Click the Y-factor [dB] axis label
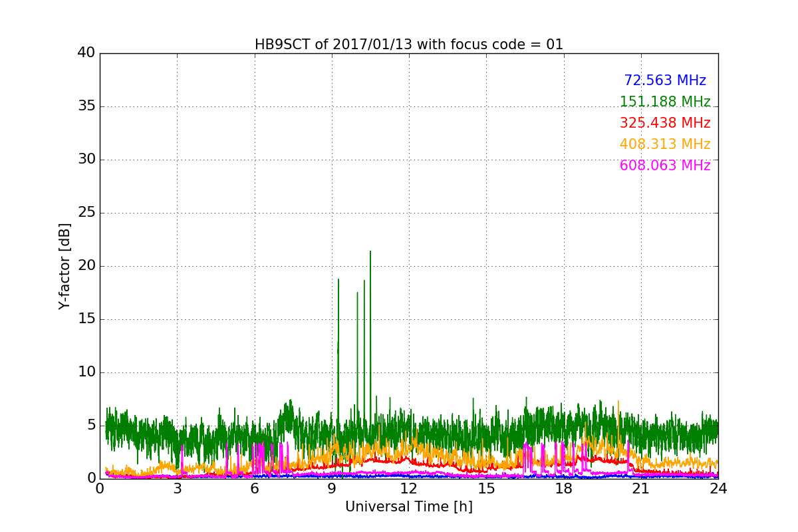 tap(65, 266)
